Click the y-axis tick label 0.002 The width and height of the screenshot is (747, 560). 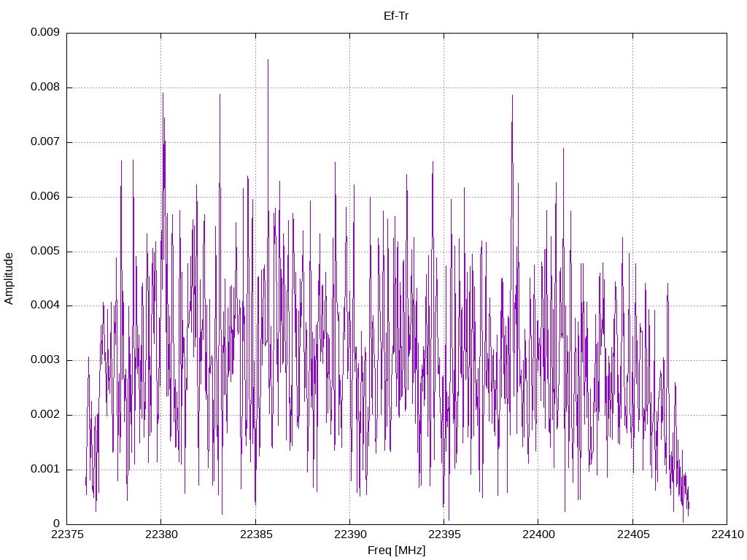(x=45, y=415)
